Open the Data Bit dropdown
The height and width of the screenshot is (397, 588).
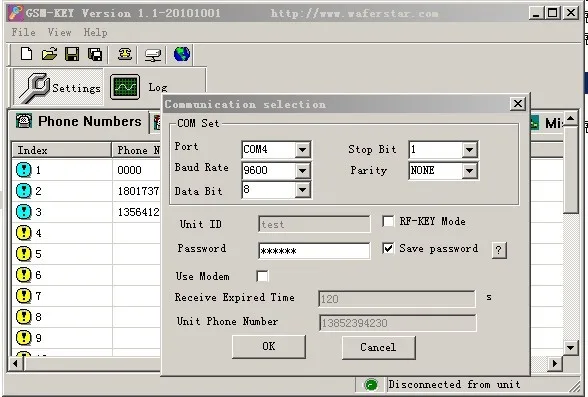302,190
